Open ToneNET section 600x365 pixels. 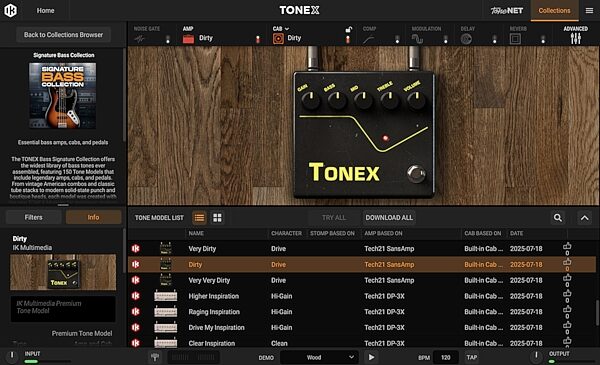click(x=507, y=11)
